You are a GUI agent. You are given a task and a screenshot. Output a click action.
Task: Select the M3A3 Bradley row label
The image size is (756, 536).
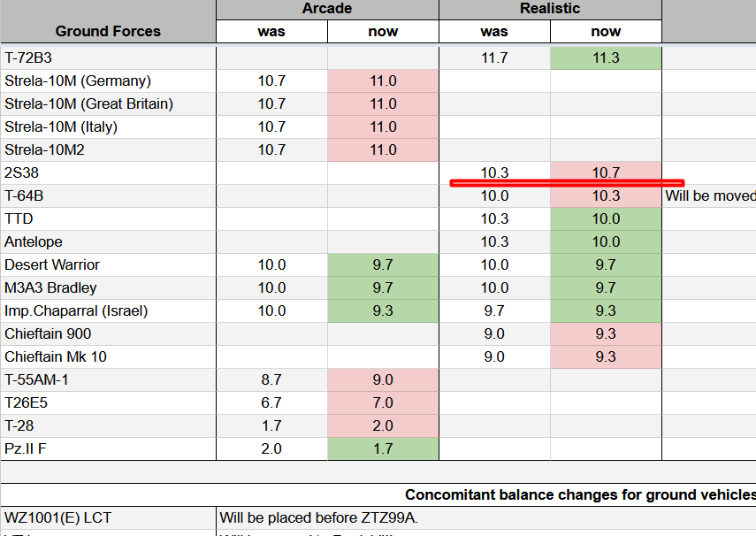coord(108,287)
